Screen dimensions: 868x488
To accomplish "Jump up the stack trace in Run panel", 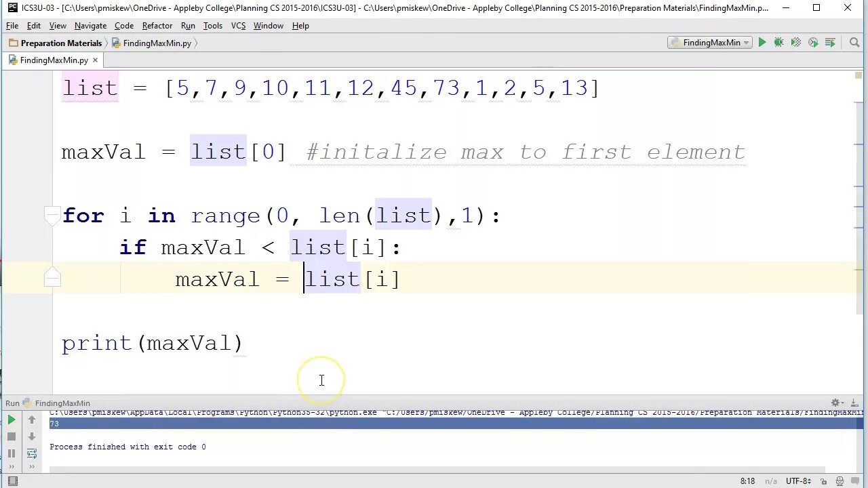I will (x=31, y=420).
